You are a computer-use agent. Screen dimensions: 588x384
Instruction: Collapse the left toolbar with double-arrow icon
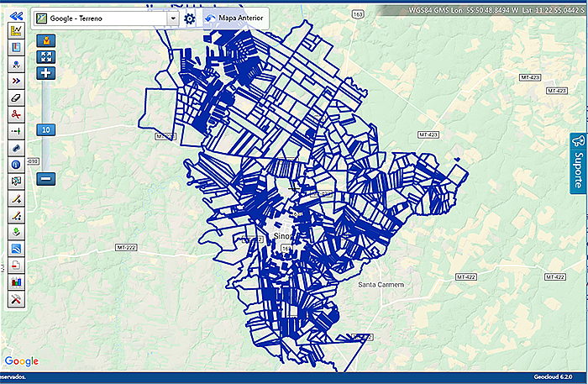(16, 16)
